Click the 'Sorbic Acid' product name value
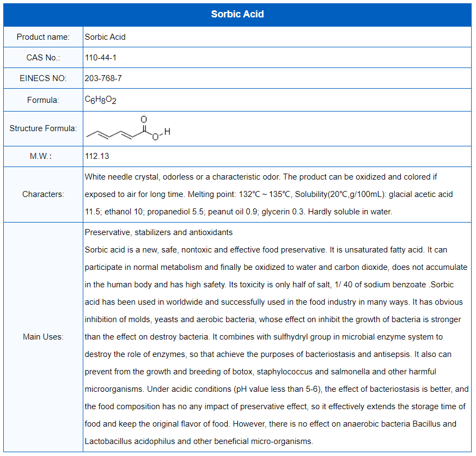 (x=105, y=37)
